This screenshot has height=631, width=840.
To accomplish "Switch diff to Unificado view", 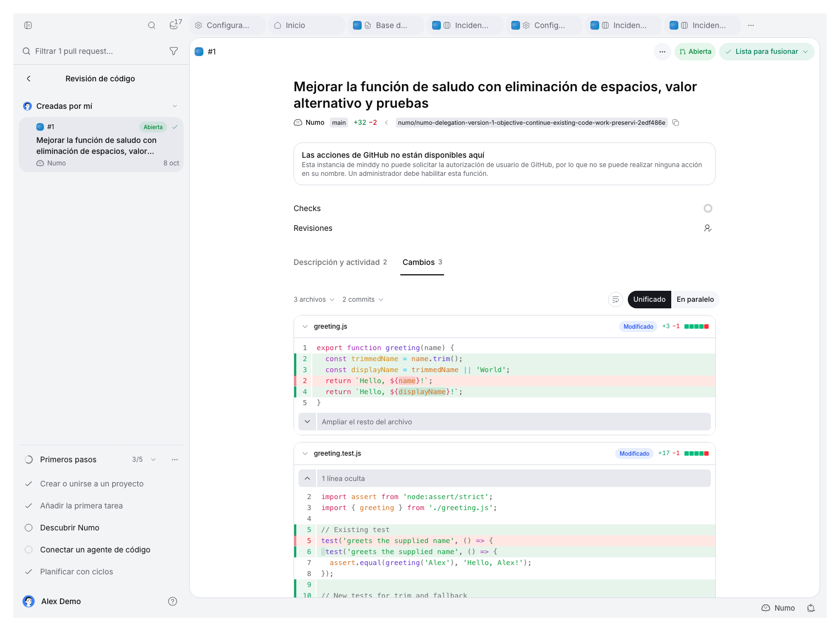I will click(x=649, y=300).
